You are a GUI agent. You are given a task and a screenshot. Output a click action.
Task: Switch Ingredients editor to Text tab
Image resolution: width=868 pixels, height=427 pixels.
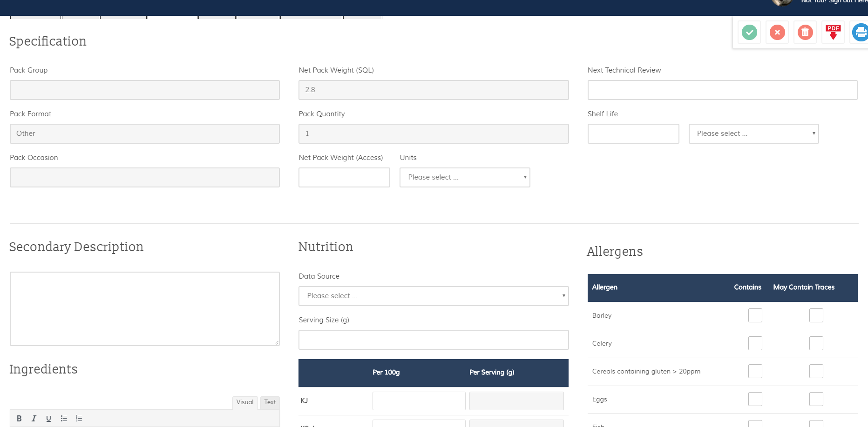[270, 402]
